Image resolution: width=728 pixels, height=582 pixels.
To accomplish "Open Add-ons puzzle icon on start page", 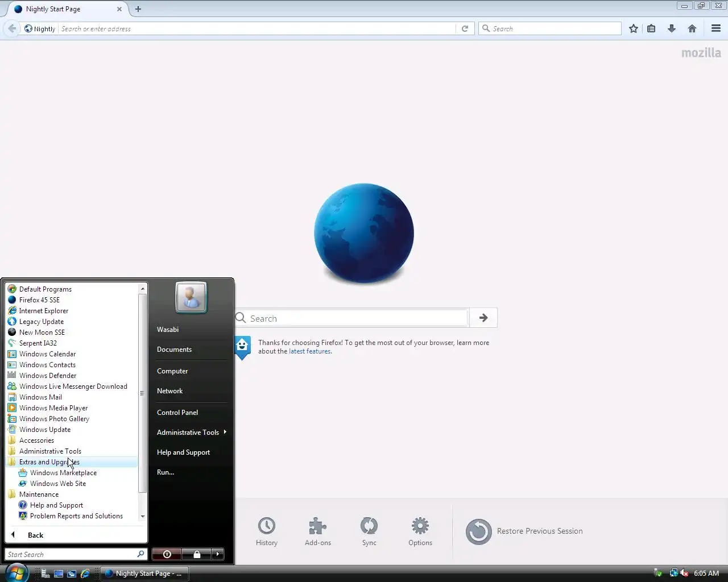I will click(x=317, y=531).
